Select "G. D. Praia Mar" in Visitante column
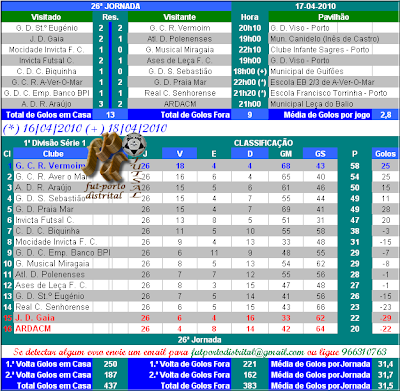 click(x=180, y=82)
